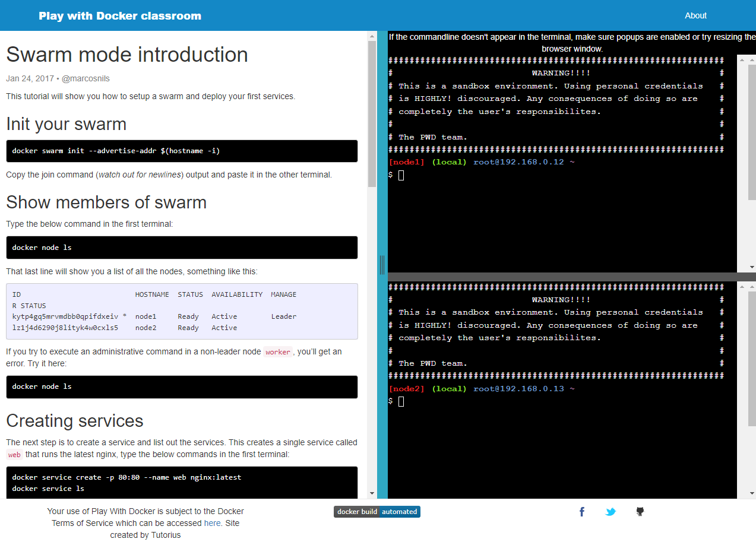This screenshot has height=542, width=756.
Task: Open the Facebook share icon
Action: pos(582,512)
